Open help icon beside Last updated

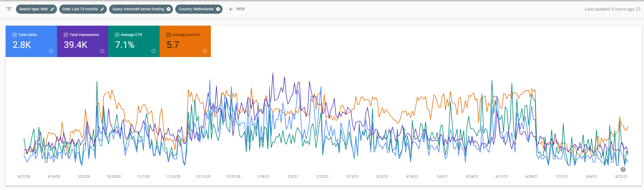[638, 9]
